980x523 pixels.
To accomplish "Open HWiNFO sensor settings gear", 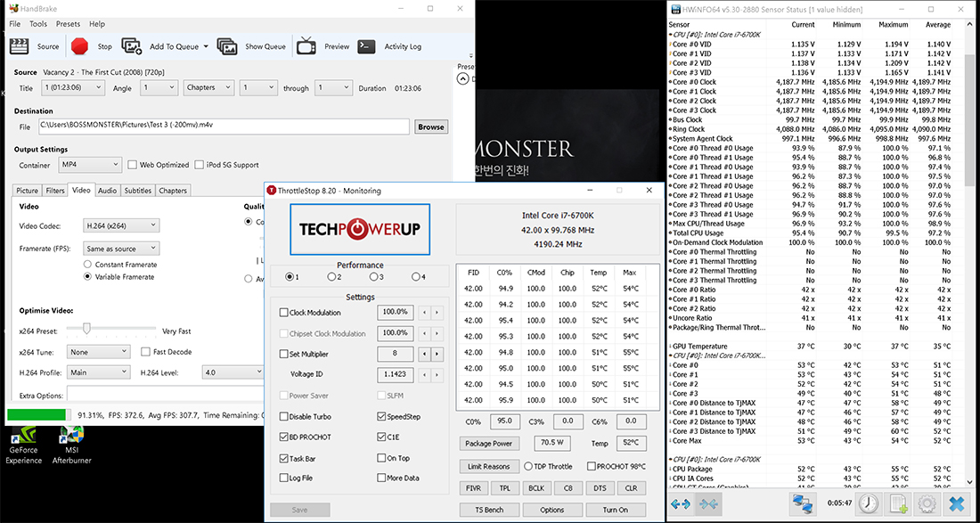I will click(x=927, y=503).
